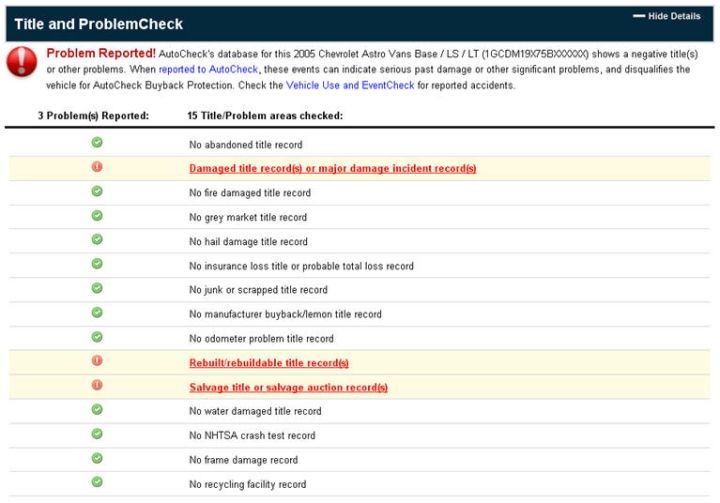Click green check icon beside No manufacturer buyback/lemon record
Screen dimensions: 720x503
[x=97, y=312]
